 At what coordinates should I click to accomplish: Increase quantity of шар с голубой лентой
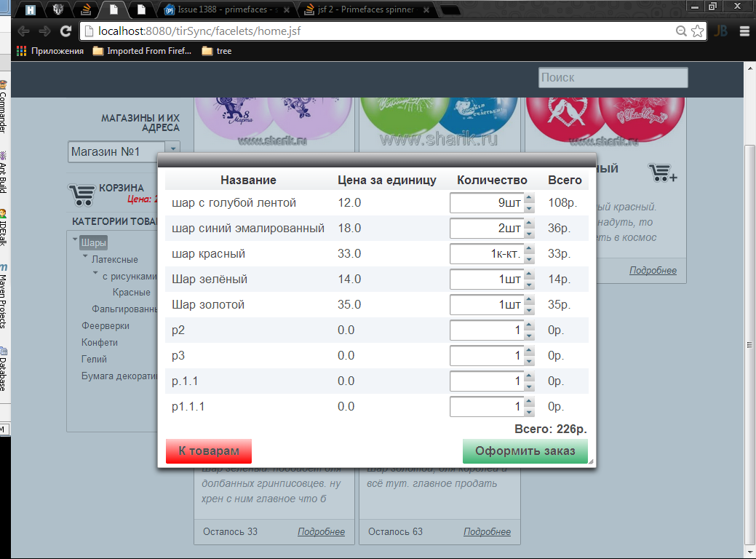[530, 198]
